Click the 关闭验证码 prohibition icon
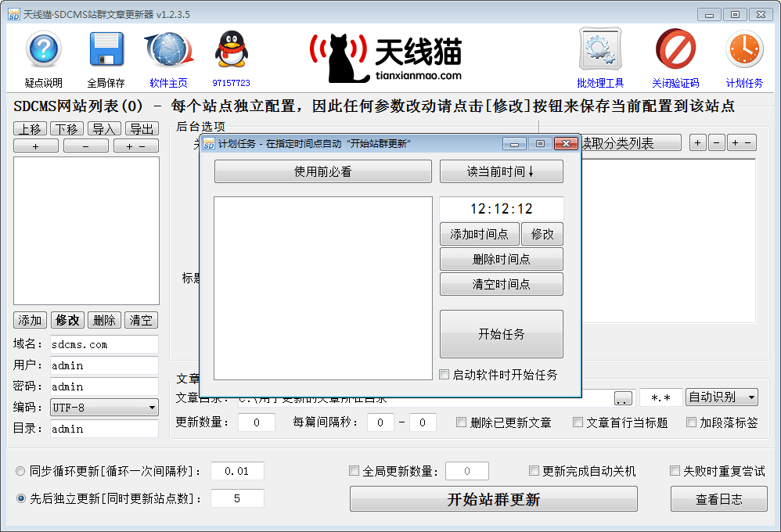The image size is (781, 532). pyautogui.click(x=675, y=49)
